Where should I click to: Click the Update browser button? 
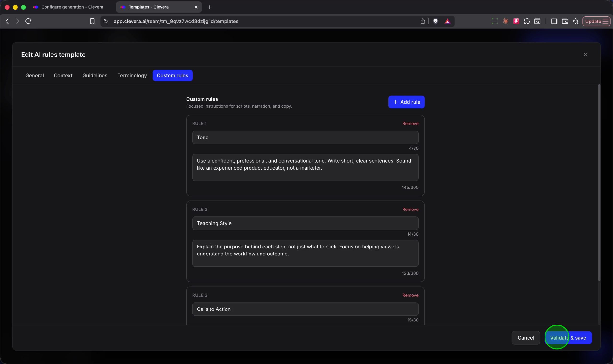596,21
